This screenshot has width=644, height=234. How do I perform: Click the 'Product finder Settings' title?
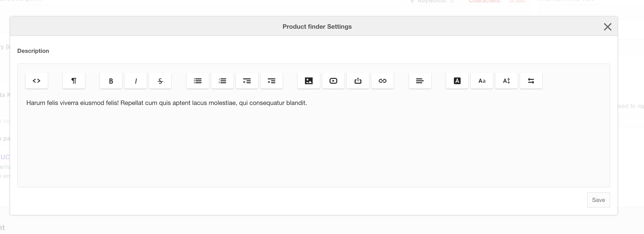317,27
